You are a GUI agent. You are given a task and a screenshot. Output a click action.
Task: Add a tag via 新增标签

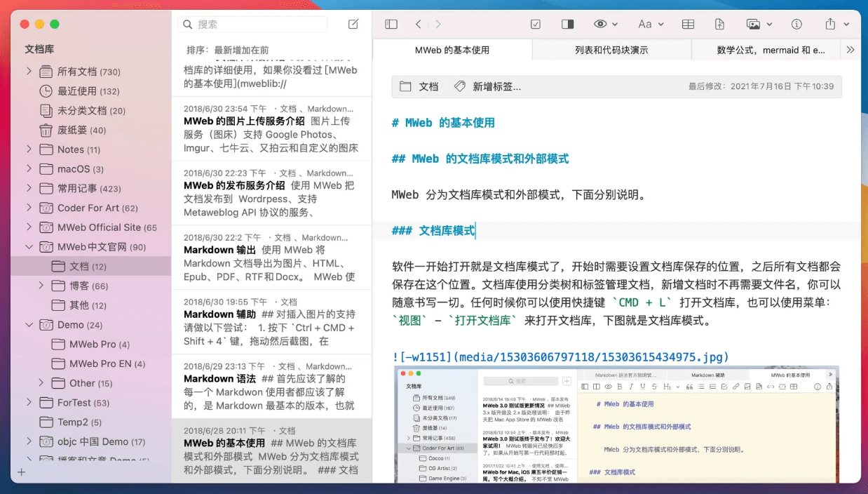(x=496, y=86)
